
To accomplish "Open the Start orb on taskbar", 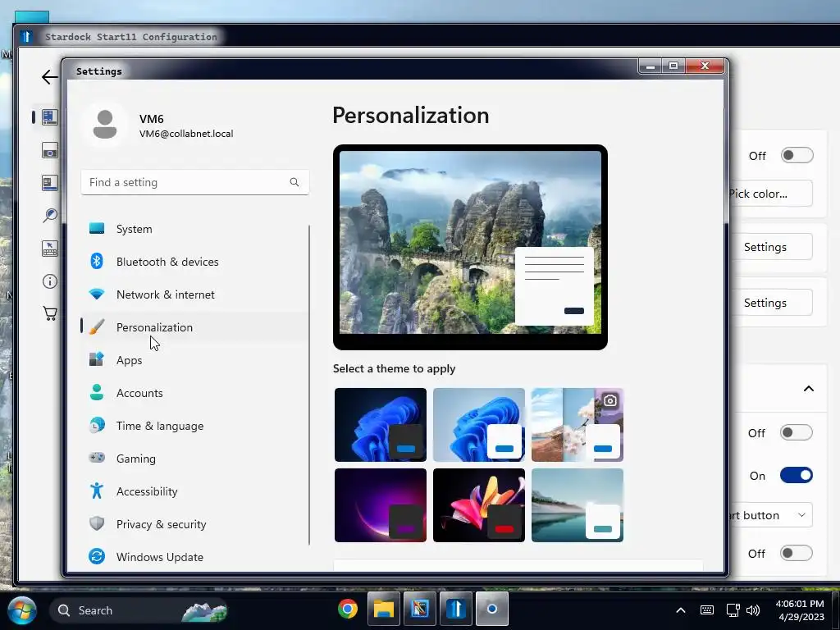I will pyautogui.click(x=22, y=610).
